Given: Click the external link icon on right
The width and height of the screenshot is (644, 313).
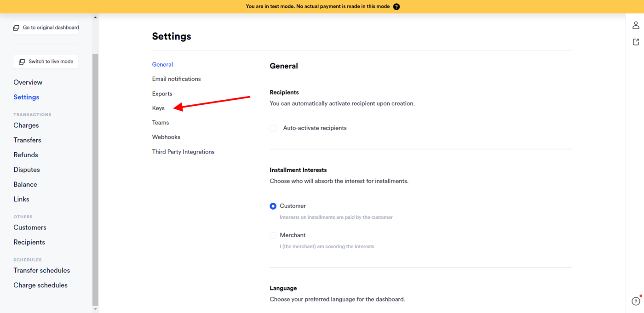Looking at the screenshot, I should [x=636, y=42].
